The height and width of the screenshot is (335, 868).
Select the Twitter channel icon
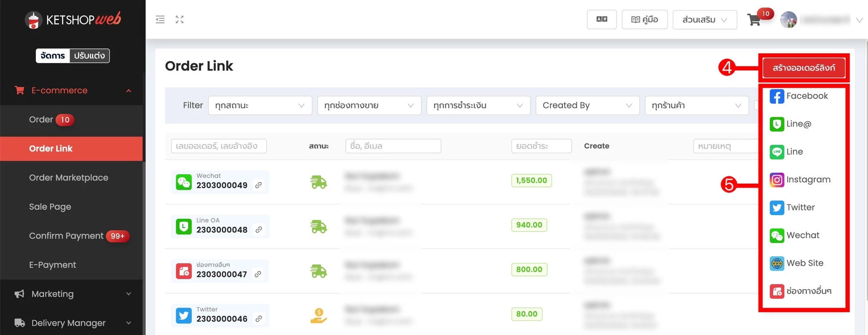pos(777,207)
